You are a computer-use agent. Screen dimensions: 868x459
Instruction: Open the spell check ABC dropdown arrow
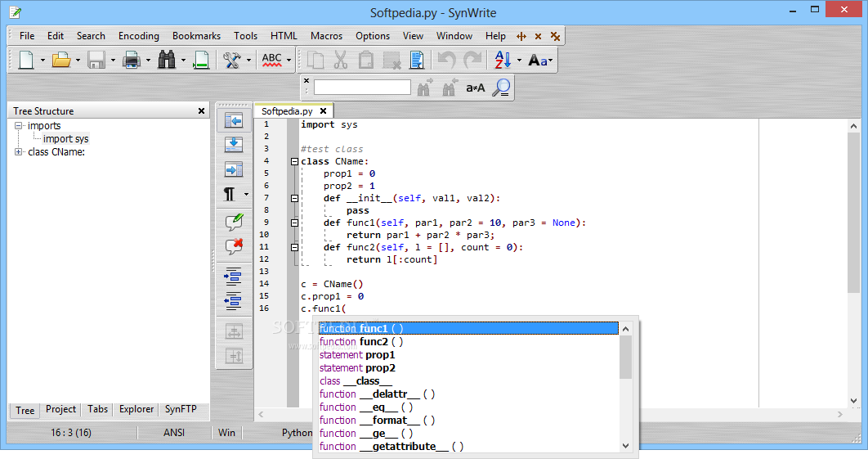point(289,61)
